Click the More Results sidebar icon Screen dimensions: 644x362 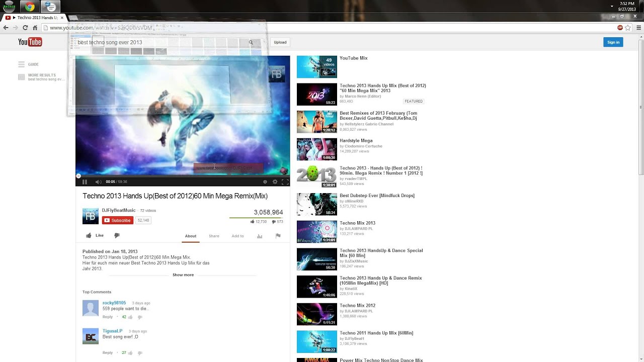click(21, 77)
